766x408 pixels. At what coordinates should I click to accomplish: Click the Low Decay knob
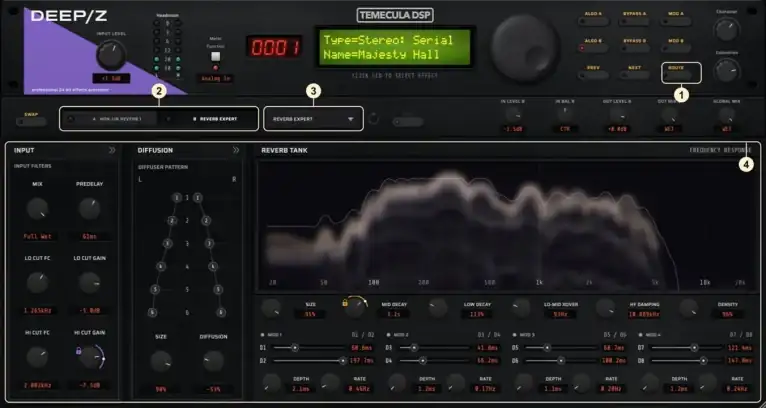(x=438, y=308)
